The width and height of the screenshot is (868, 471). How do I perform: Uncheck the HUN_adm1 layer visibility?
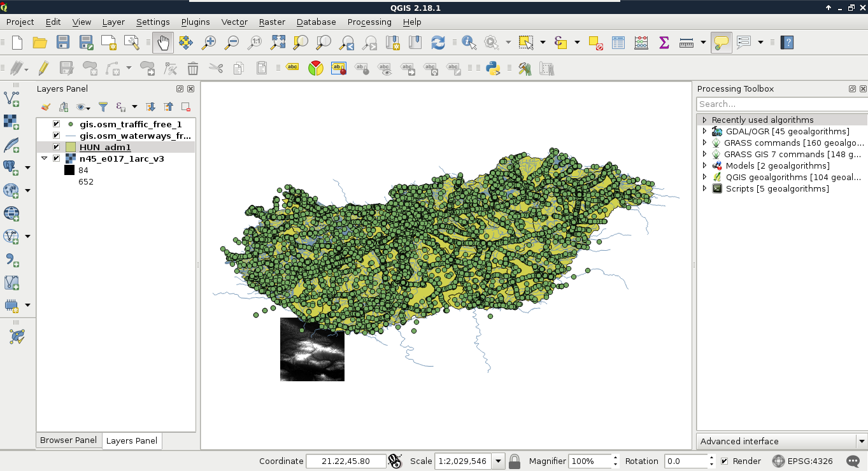pos(57,147)
